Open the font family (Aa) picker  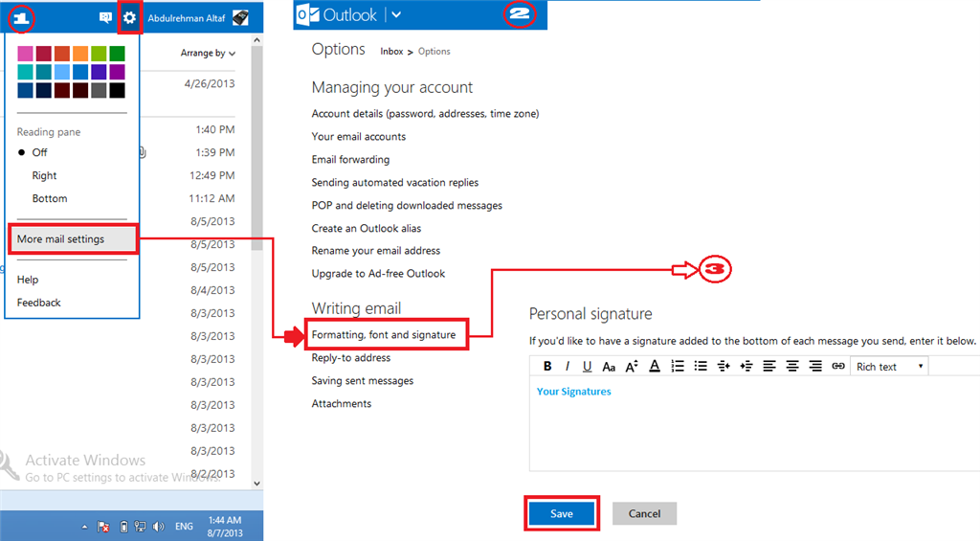[609, 367]
